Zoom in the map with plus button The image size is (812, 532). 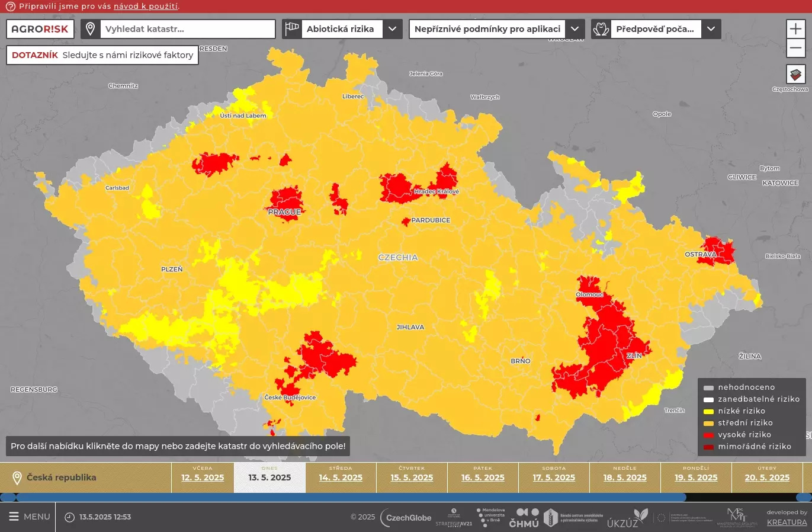[795, 28]
